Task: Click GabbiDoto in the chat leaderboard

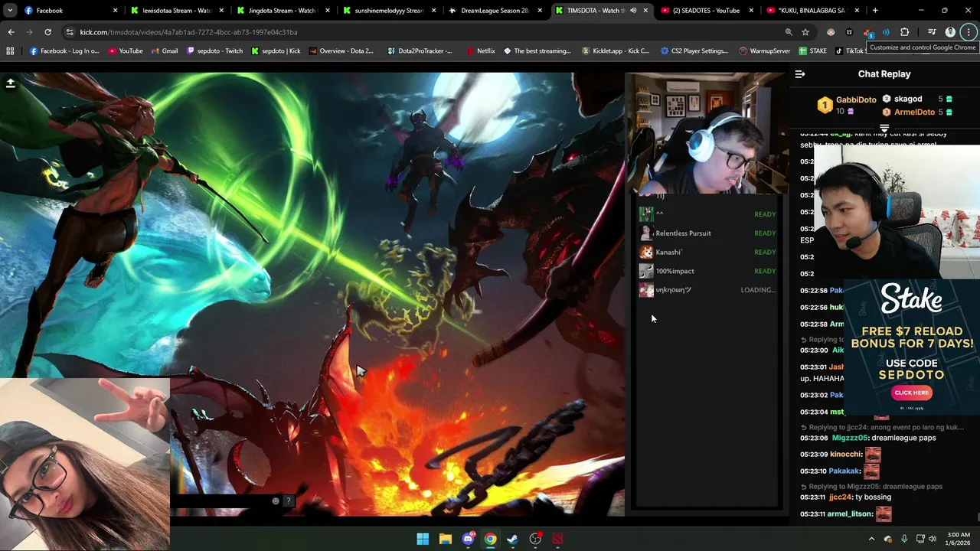Action: [x=856, y=99]
